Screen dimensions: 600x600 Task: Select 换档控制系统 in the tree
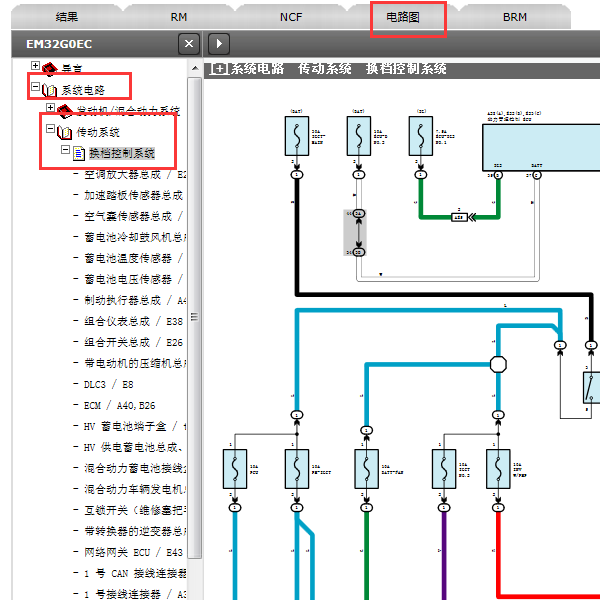click(122, 153)
